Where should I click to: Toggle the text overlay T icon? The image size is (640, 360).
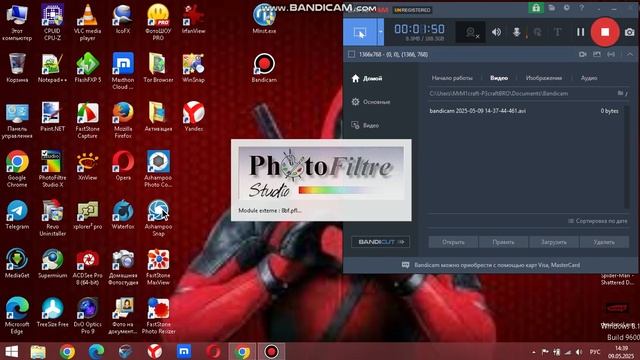pyautogui.click(x=558, y=32)
